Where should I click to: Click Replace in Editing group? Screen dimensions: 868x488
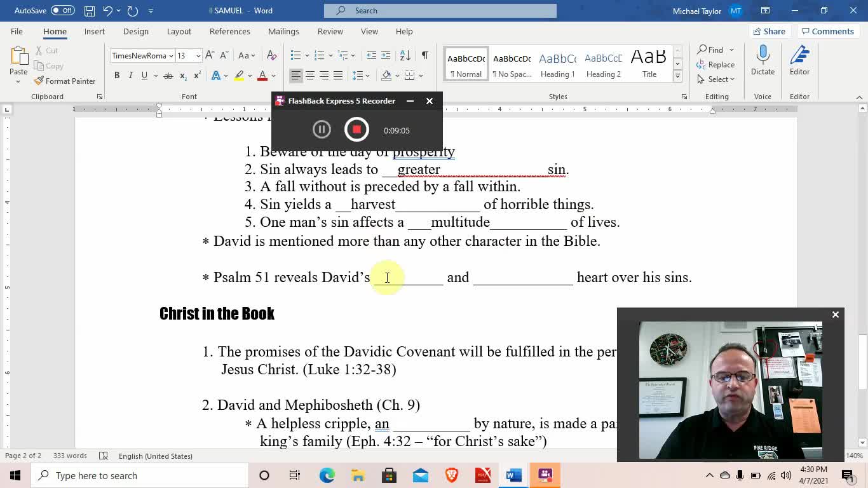pos(716,65)
